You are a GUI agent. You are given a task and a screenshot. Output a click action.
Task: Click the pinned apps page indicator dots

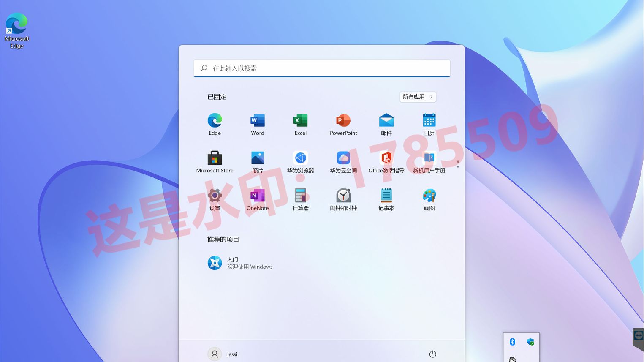pyautogui.click(x=458, y=163)
